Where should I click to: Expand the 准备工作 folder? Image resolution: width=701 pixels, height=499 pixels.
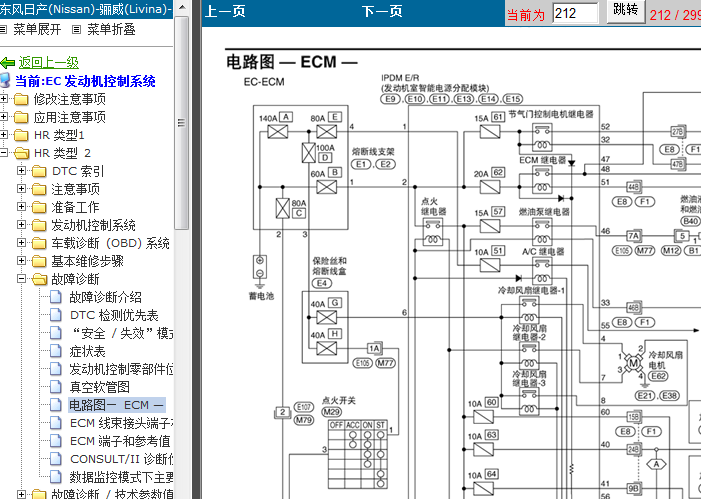tap(21, 207)
